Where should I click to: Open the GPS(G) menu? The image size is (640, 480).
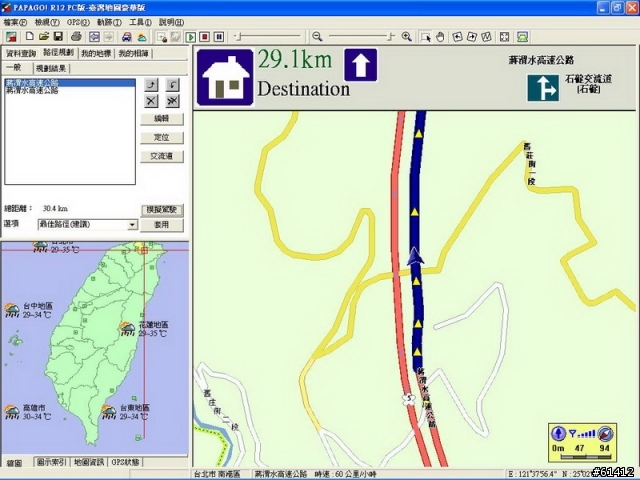[x=78, y=22]
